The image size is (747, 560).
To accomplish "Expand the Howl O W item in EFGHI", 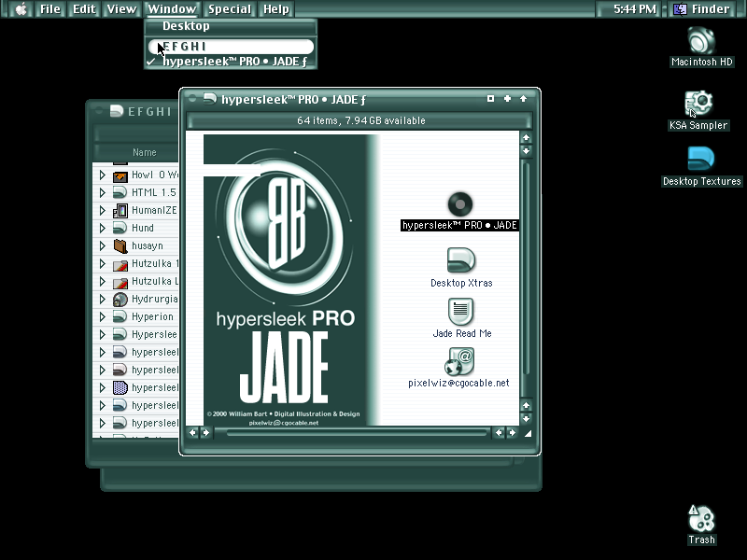I will [102, 175].
